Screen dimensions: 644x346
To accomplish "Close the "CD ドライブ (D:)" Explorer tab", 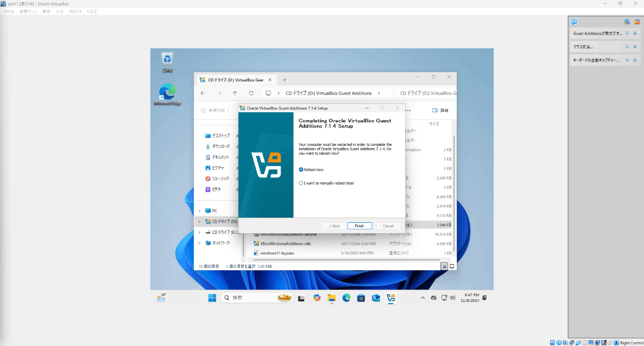I will (270, 80).
